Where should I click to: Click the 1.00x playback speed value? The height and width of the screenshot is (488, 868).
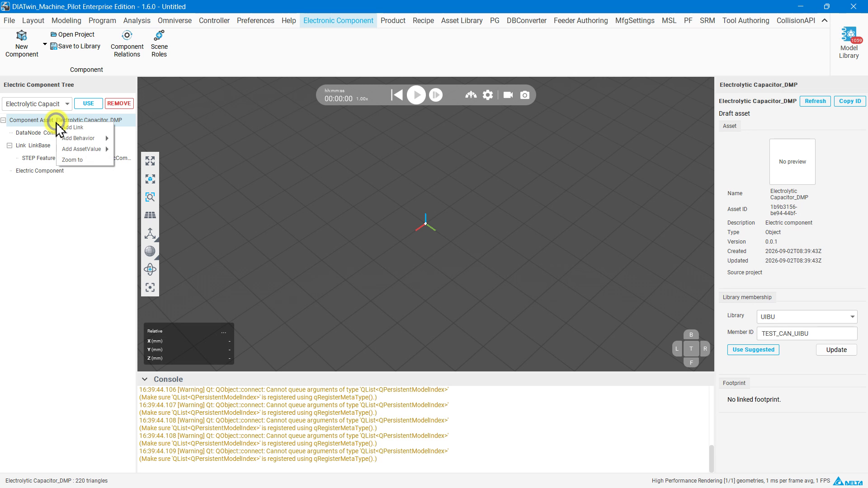pyautogui.click(x=362, y=99)
